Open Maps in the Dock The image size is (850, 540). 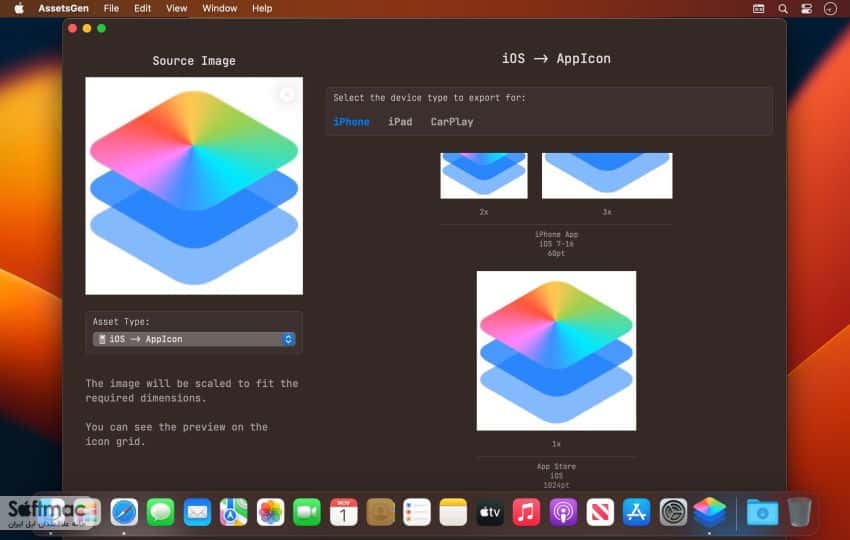click(234, 512)
